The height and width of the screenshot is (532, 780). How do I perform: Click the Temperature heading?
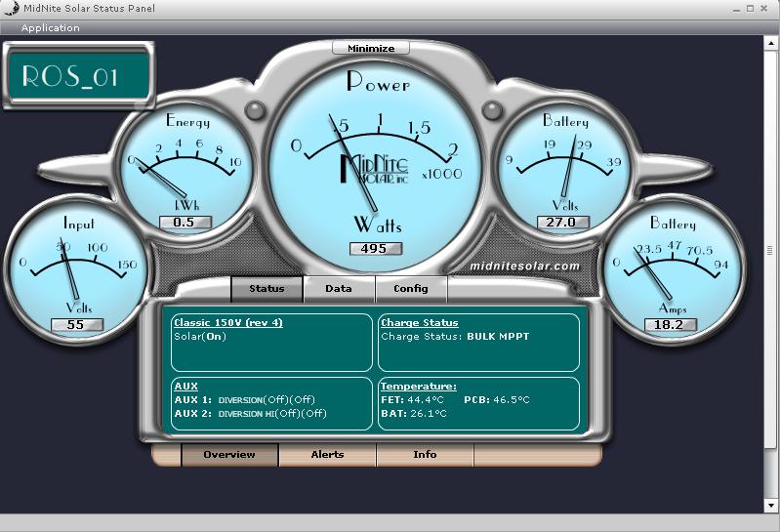pos(419,387)
